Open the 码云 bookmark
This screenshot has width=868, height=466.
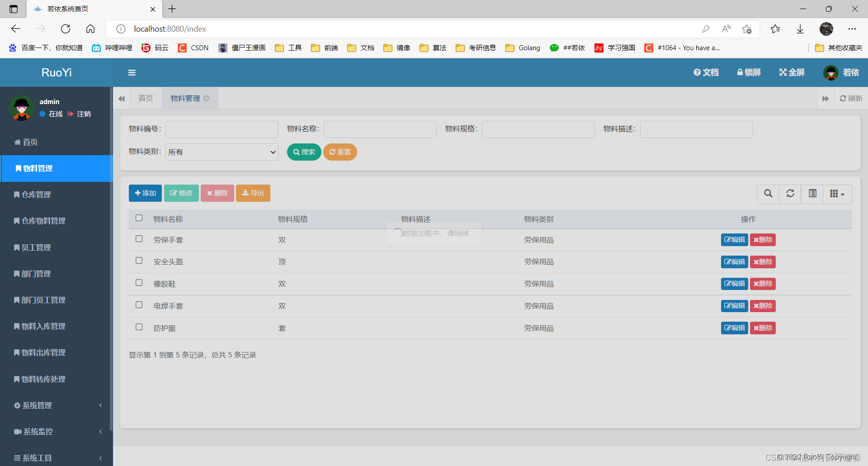pos(155,48)
